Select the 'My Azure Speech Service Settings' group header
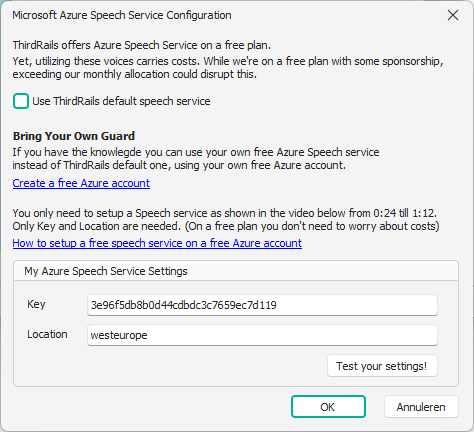The width and height of the screenshot is (474, 432). pyautogui.click(x=106, y=271)
